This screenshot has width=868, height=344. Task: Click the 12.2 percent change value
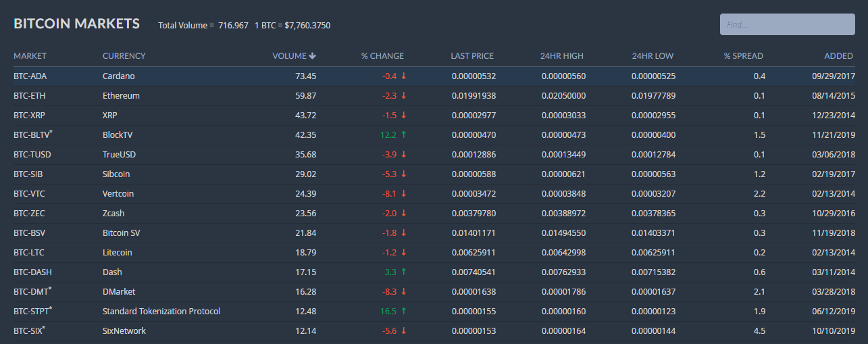tap(389, 135)
